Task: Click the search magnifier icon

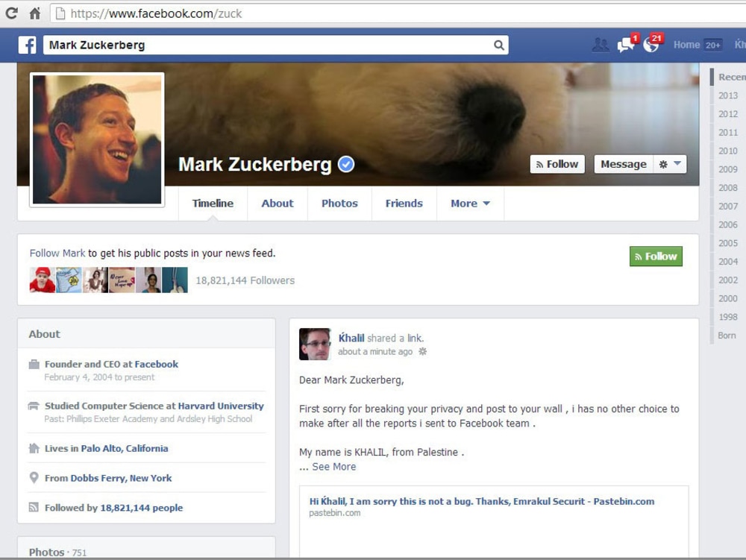Action: click(x=498, y=45)
